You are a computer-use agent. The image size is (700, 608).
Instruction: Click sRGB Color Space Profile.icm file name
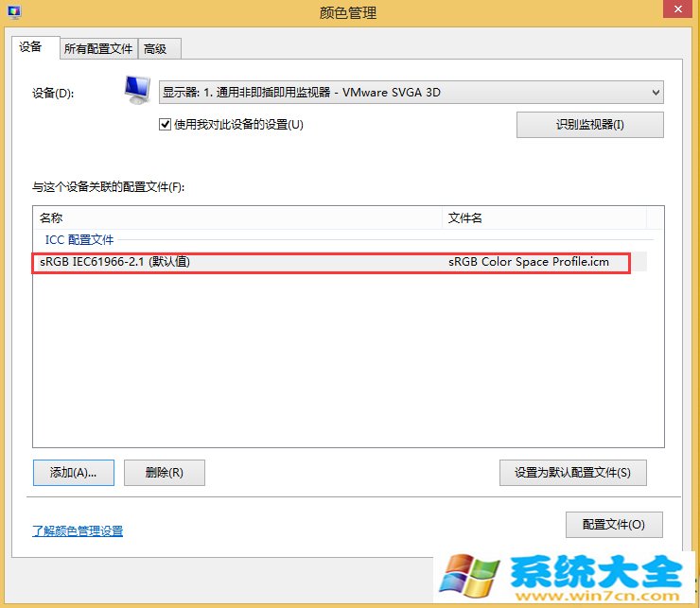point(529,262)
